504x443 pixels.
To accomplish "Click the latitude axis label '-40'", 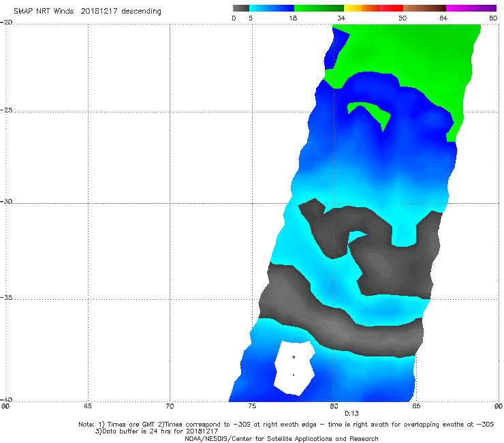I will (x=6, y=399).
